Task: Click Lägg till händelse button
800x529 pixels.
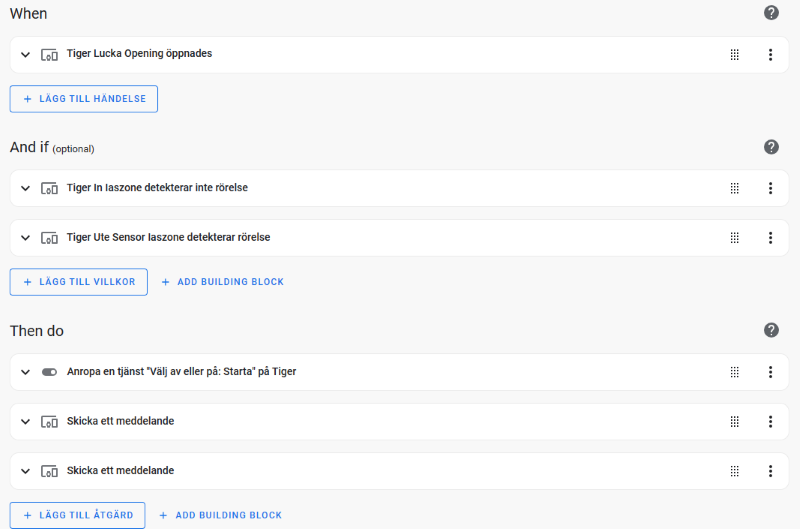Action: [x=84, y=99]
